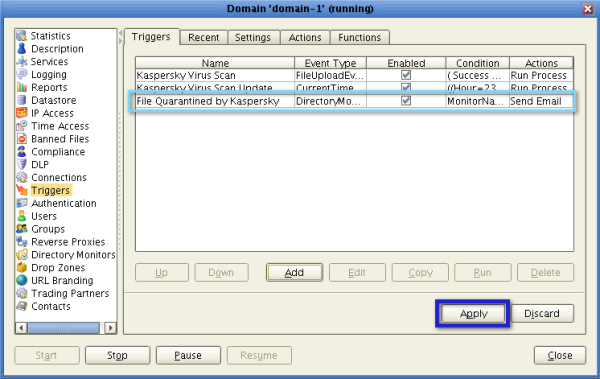
Task: Click the Banned Files icon
Action: [x=22, y=139]
